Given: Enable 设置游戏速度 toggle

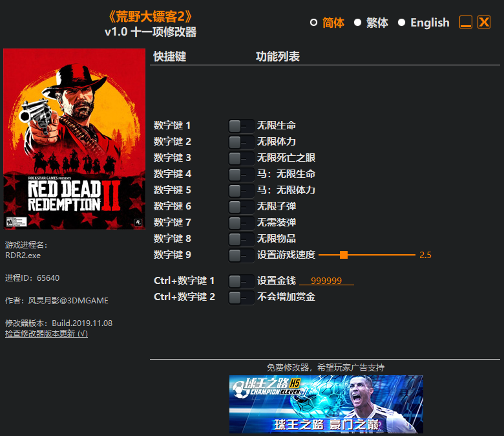Looking at the screenshot, I should tap(241, 256).
